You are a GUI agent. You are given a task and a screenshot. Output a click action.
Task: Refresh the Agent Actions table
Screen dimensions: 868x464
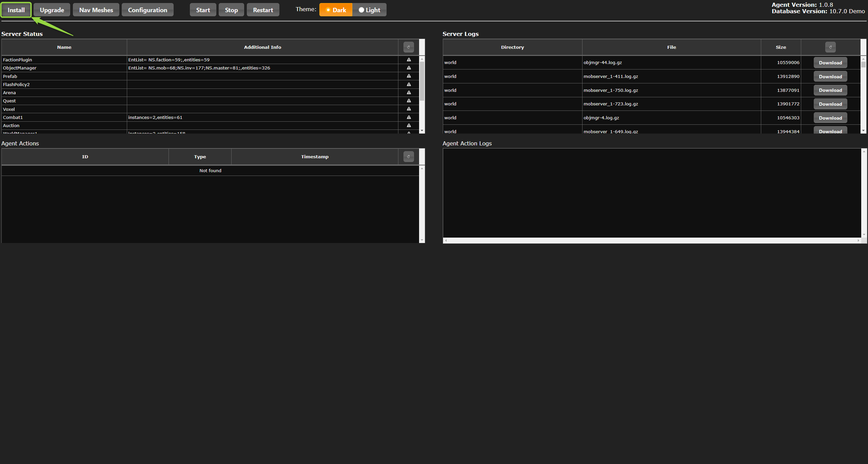pyautogui.click(x=409, y=157)
